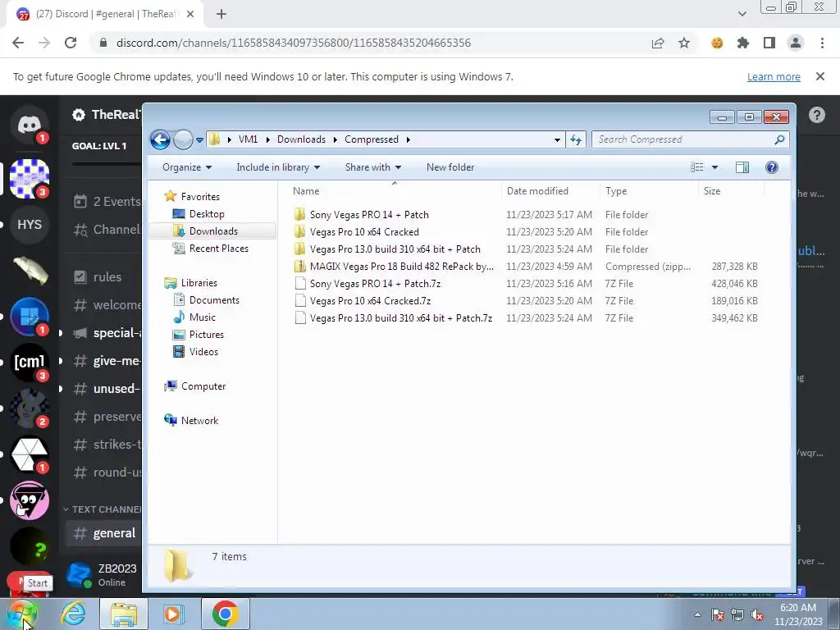Viewport: 840px width, 630px height.
Task: Bookmark this page with star icon
Action: coord(684,43)
